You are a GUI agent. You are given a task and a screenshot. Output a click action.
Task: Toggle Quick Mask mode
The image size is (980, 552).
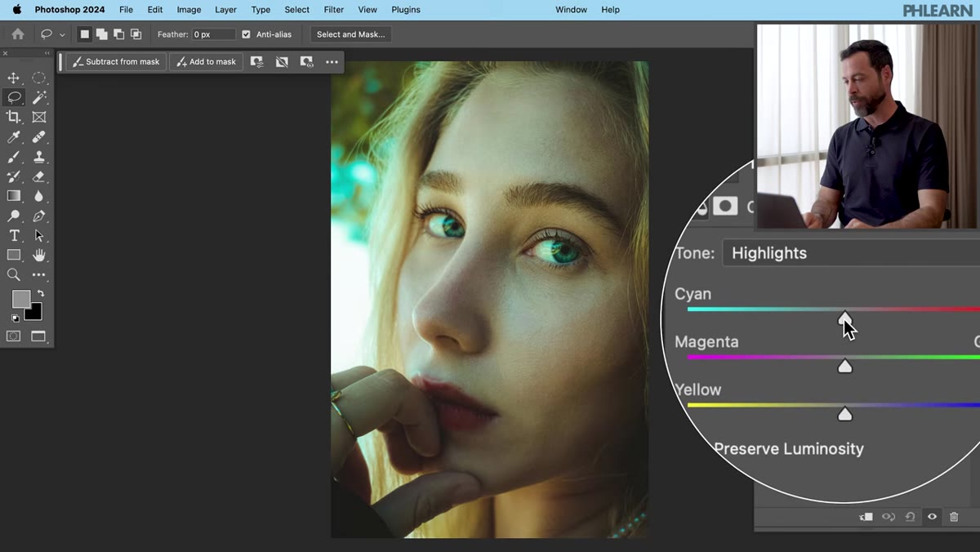pyautogui.click(x=14, y=336)
